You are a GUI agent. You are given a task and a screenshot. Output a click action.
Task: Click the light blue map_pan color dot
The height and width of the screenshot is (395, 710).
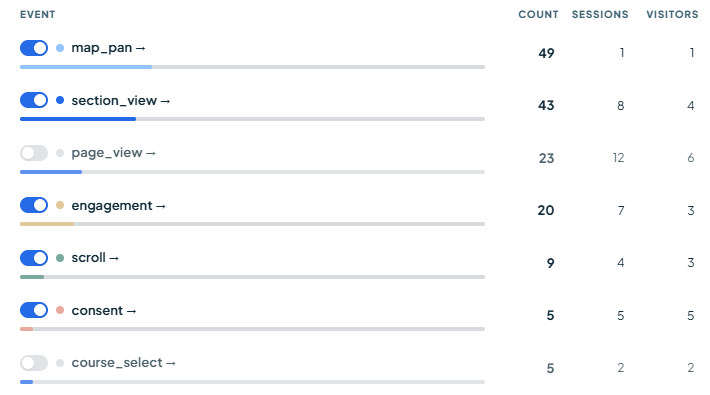click(x=60, y=48)
